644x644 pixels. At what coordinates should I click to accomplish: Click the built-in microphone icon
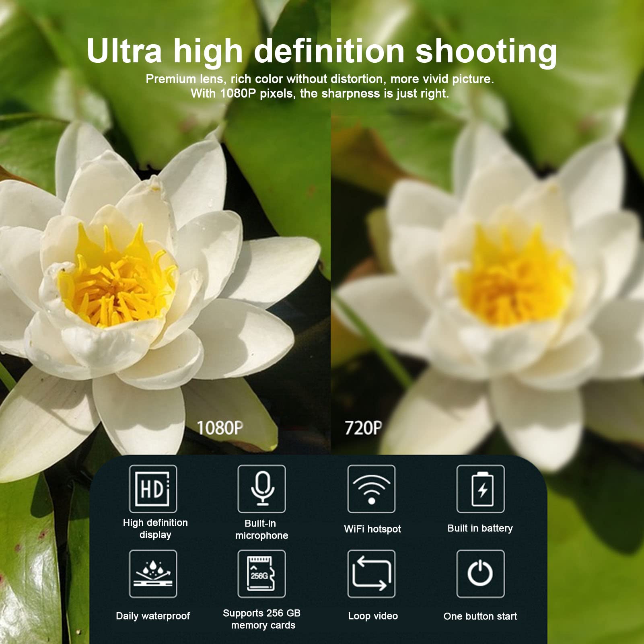[x=261, y=489]
